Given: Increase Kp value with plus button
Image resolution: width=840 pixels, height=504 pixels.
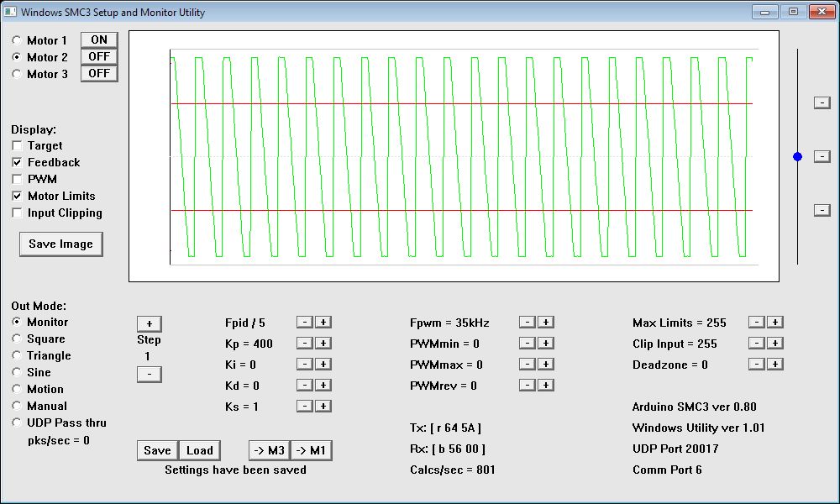Looking at the screenshot, I should 323,344.
